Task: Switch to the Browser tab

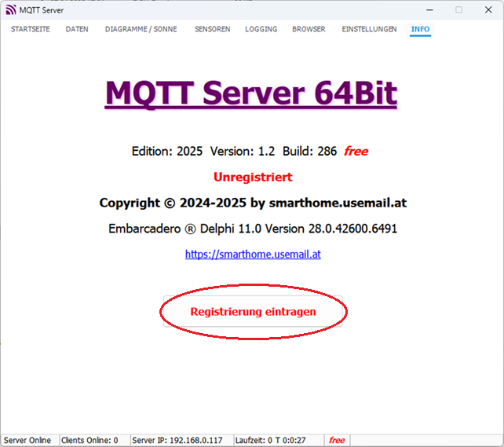Action: click(309, 29)
